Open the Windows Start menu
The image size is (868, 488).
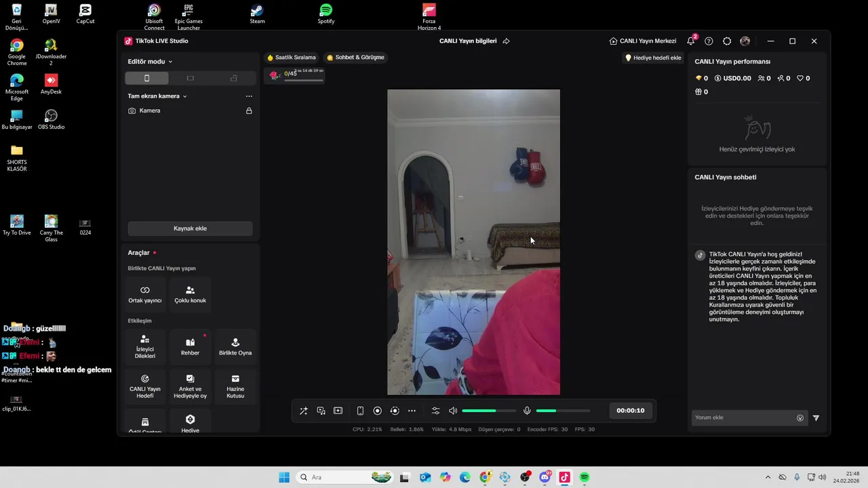click(x=284, y=477)
